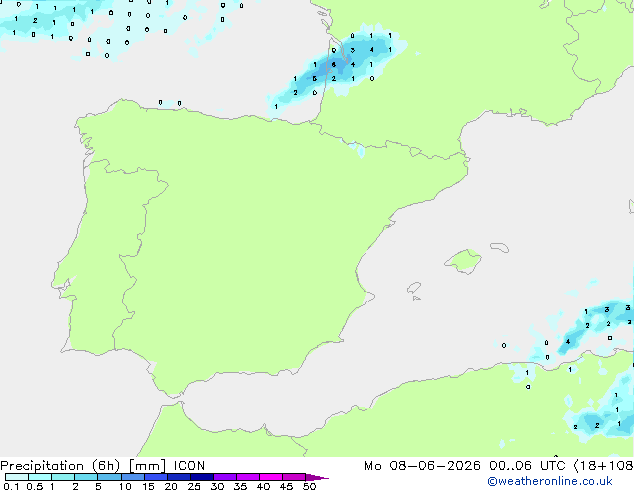Click the '[mm]' unit label
Screen dimensions: 634x490
pos(147,466)
